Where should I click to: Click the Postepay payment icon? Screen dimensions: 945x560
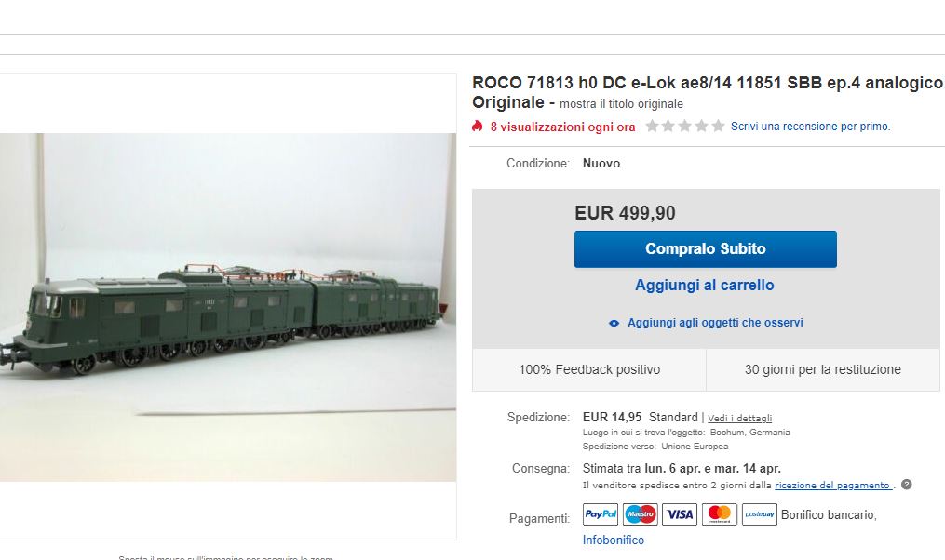coord(760,514)
